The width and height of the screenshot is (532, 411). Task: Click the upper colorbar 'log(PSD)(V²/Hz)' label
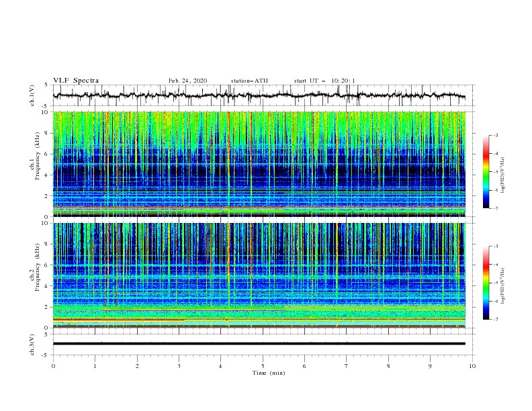coord(502,175)
